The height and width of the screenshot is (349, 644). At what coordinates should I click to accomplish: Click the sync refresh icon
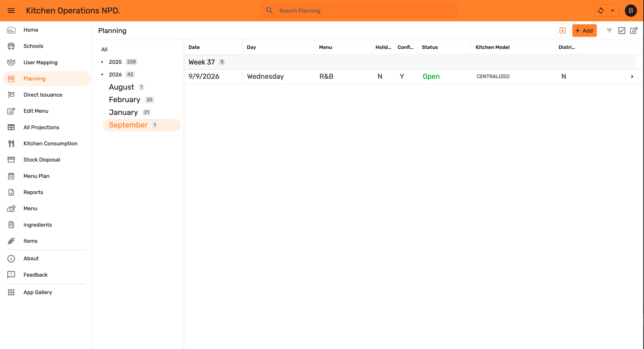click(x=601, y=11)
